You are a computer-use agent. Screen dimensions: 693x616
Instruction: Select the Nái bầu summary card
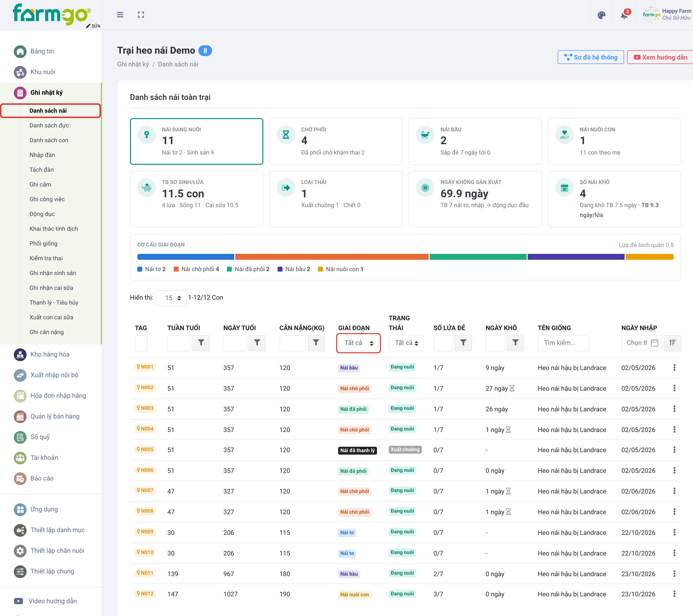click(x=475, y=141)
